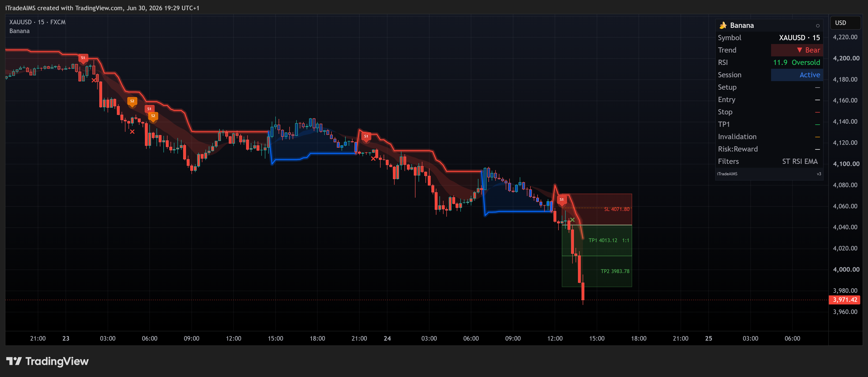Click the date label 24 on the time axis

(387, 338)
